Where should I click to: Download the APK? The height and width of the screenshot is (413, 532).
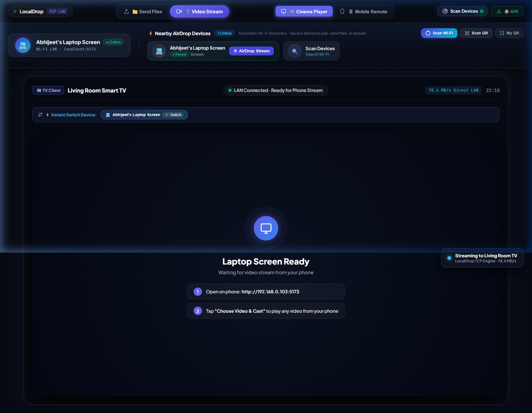point(507,11)
